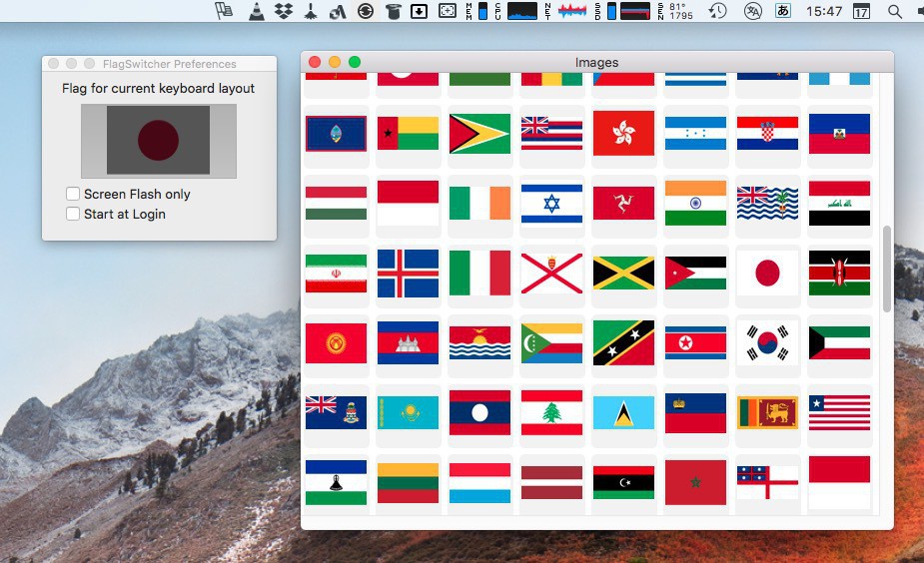Select the South Korea flag image
The width and height of the screenshot is (924, 563).
[767, 342]
